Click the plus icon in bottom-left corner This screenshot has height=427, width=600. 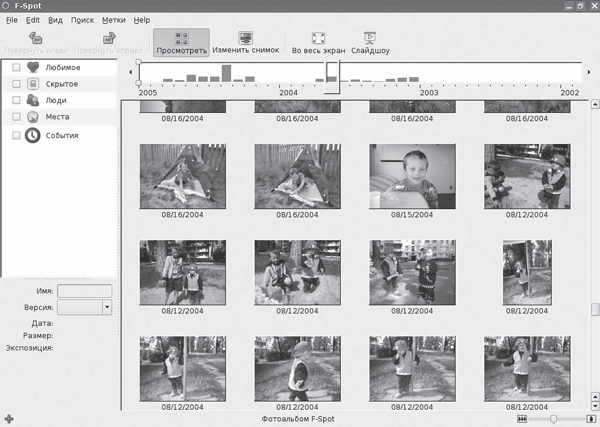click(x=9, y=418)
